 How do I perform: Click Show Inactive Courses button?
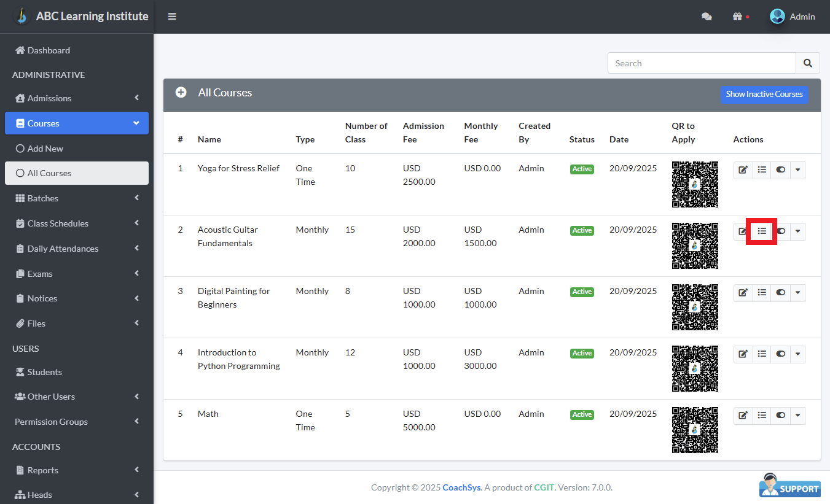click(x=764, y=94)
